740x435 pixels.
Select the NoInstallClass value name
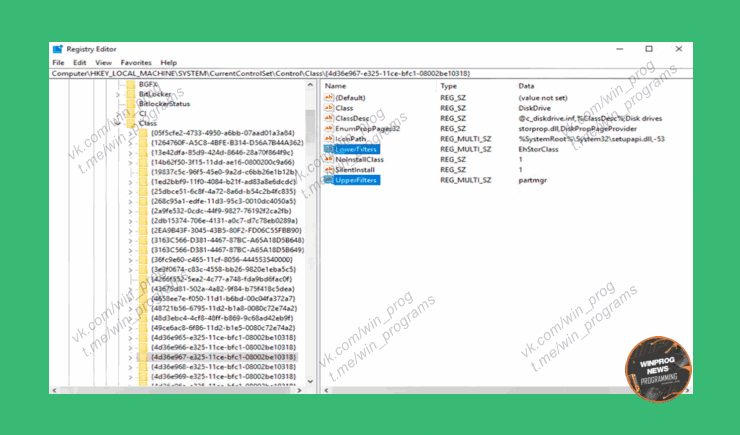click(359, 159)
